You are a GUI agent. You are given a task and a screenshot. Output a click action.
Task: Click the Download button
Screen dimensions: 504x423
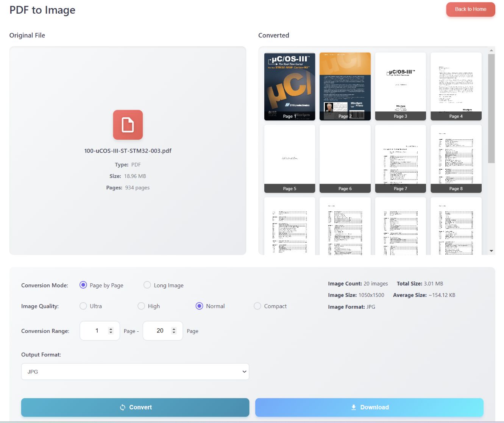(369, 407)
